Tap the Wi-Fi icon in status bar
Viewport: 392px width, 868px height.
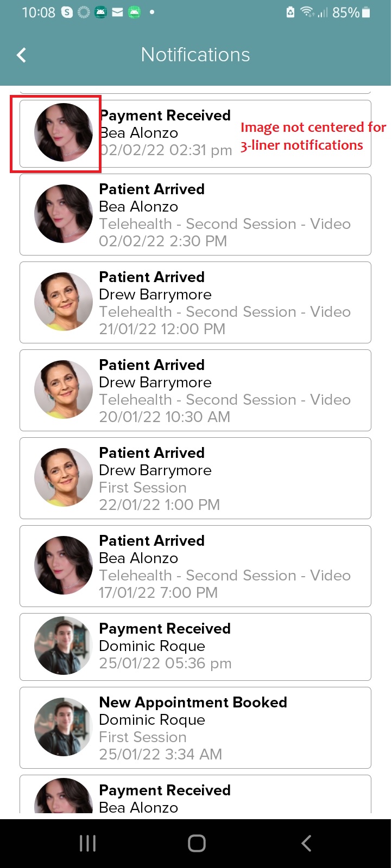(307, 12)
